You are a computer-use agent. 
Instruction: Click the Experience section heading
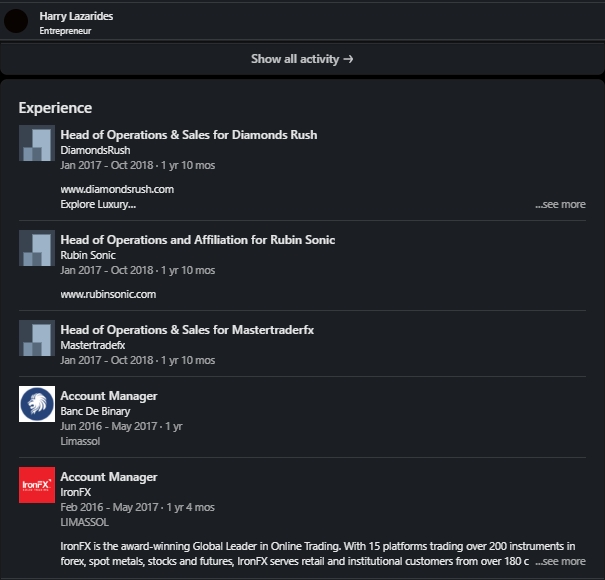[55, 108]
